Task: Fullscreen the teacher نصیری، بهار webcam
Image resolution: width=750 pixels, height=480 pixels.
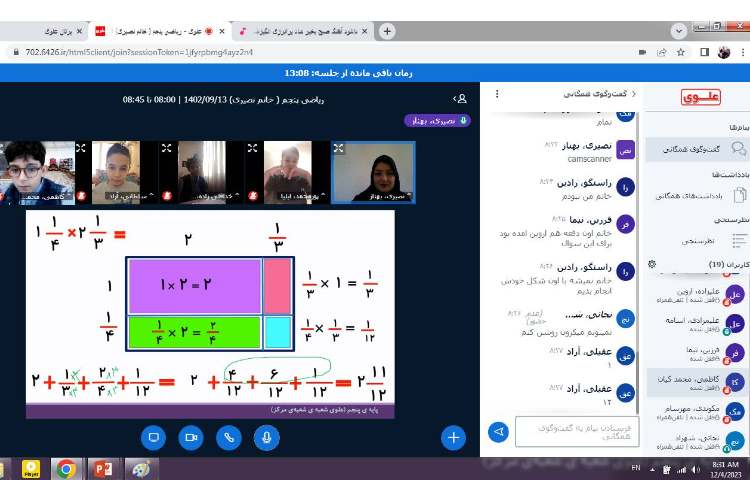Action: click(x=339, y=148)
